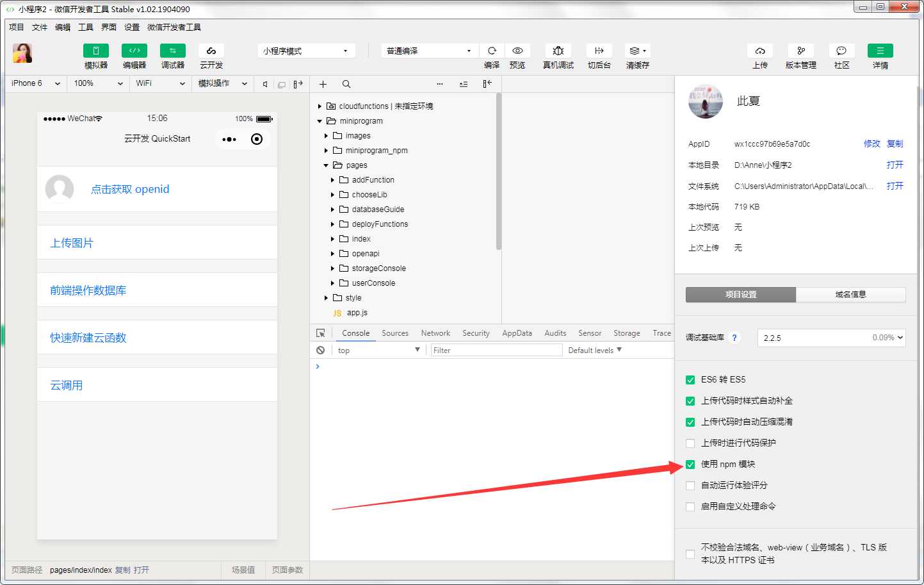Enable 上传时进行代码保护 checkbox
The width and height of the screenshot is (924, 585).
point(690,443)
